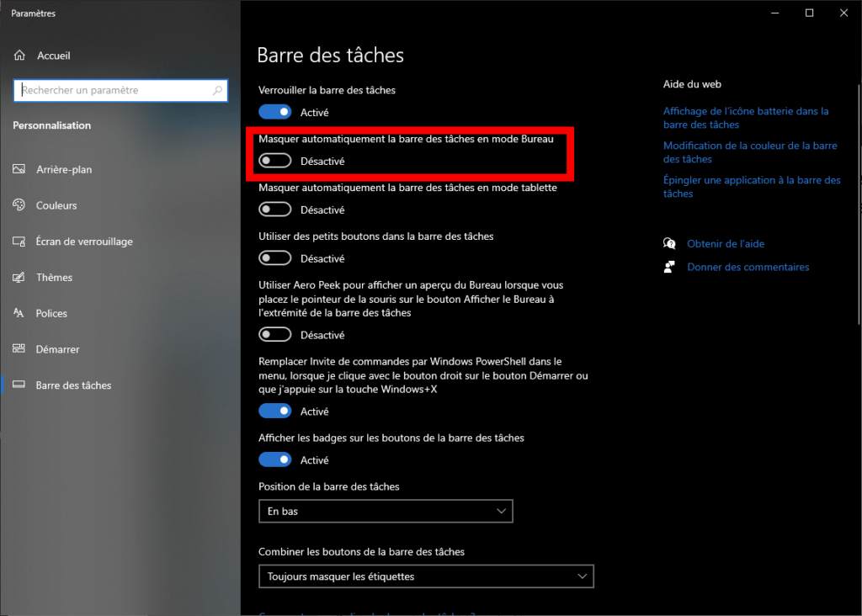Click the Écran de verrouillage icon
Viewport: 862px width, 616px height.
pyautogui.click(x=19, y=242)
